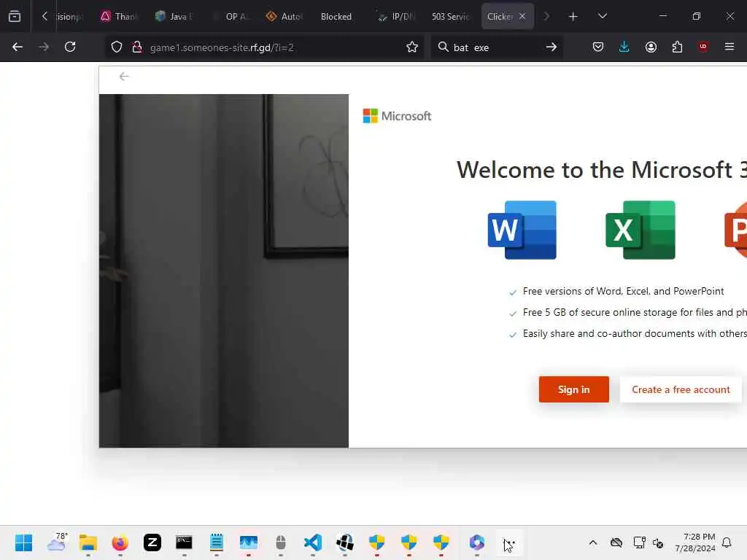Open the blue graph monitor app in taskbar
This screenshot has width=747, height=560.
[249, 542]
